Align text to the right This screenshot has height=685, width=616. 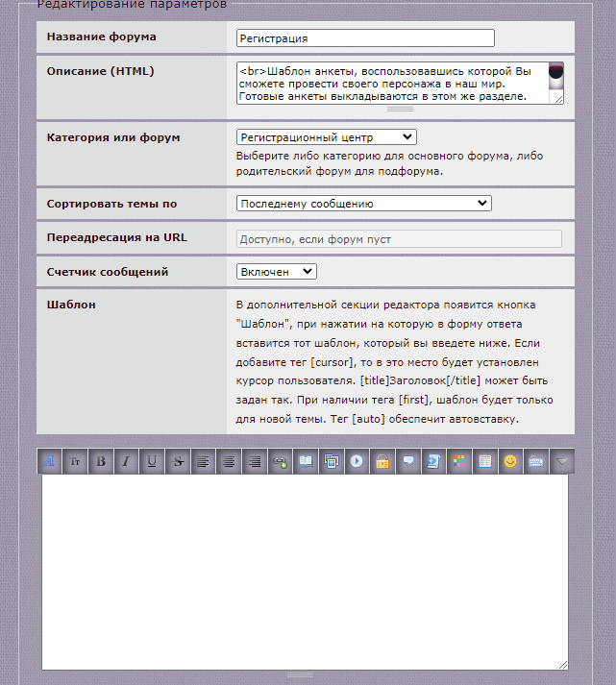pos(255,461)
